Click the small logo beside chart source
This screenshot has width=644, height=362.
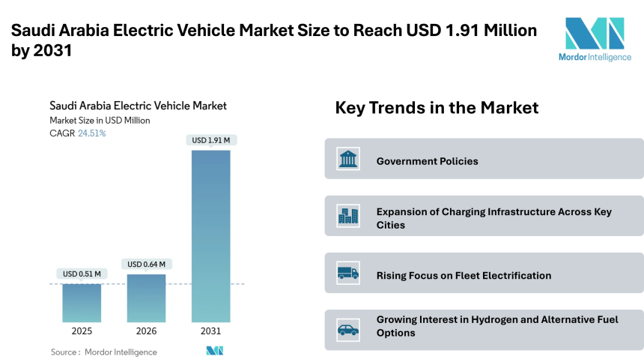point(215,351)
